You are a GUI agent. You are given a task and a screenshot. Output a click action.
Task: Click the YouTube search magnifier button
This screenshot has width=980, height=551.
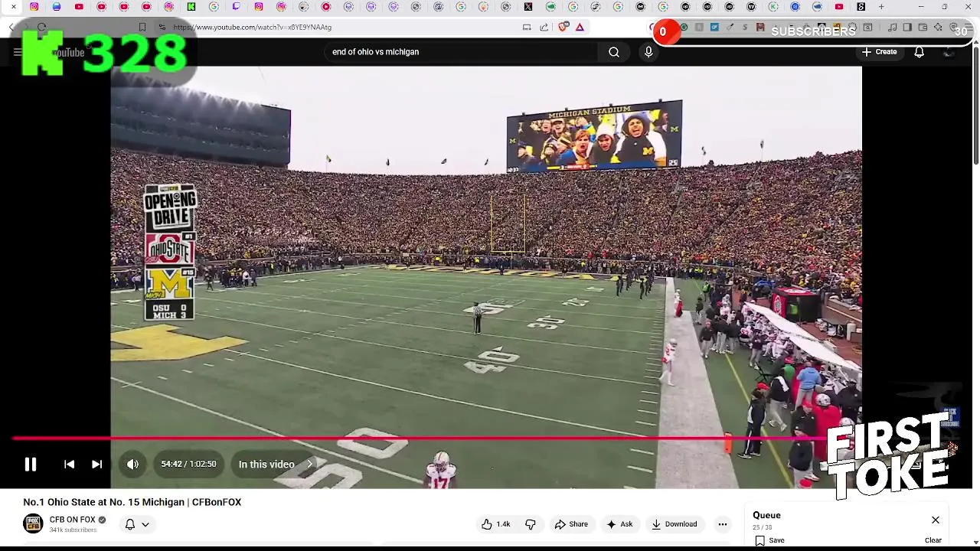614,52
